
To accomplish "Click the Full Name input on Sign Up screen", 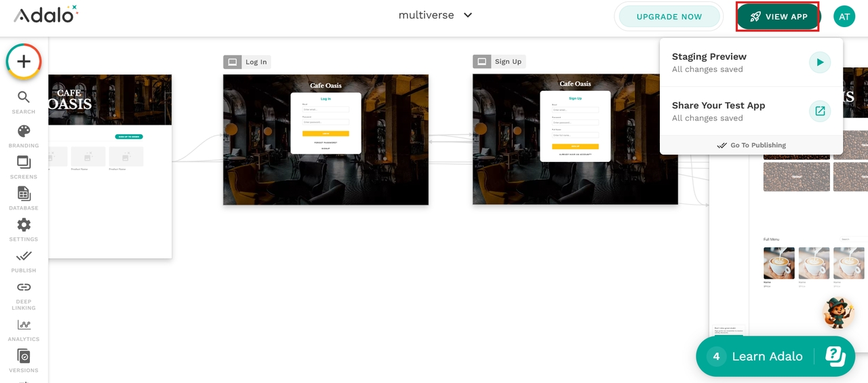I will [x=575, y=136].
